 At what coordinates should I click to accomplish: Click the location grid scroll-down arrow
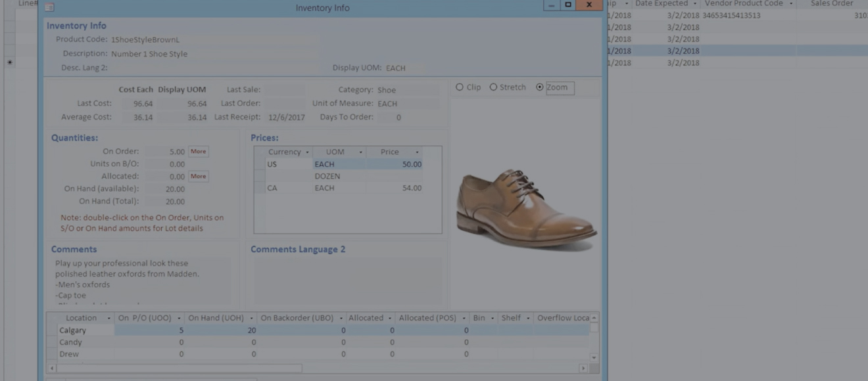[594, 358]
